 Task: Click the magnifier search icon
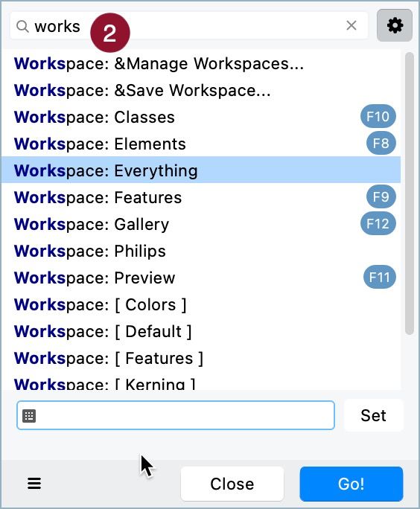coord(22,26)
